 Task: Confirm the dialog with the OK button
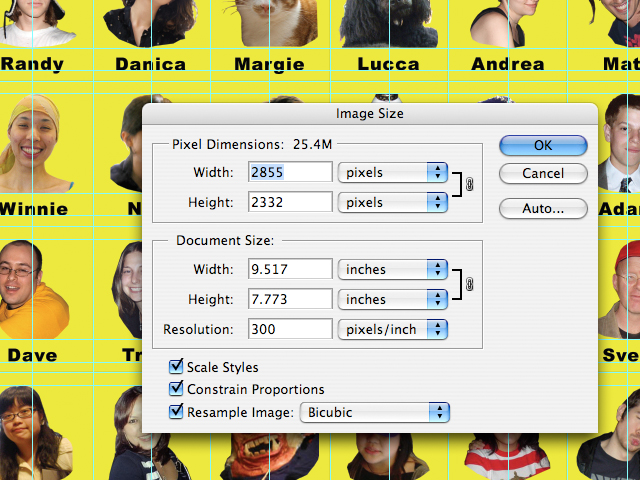[543, 145]
